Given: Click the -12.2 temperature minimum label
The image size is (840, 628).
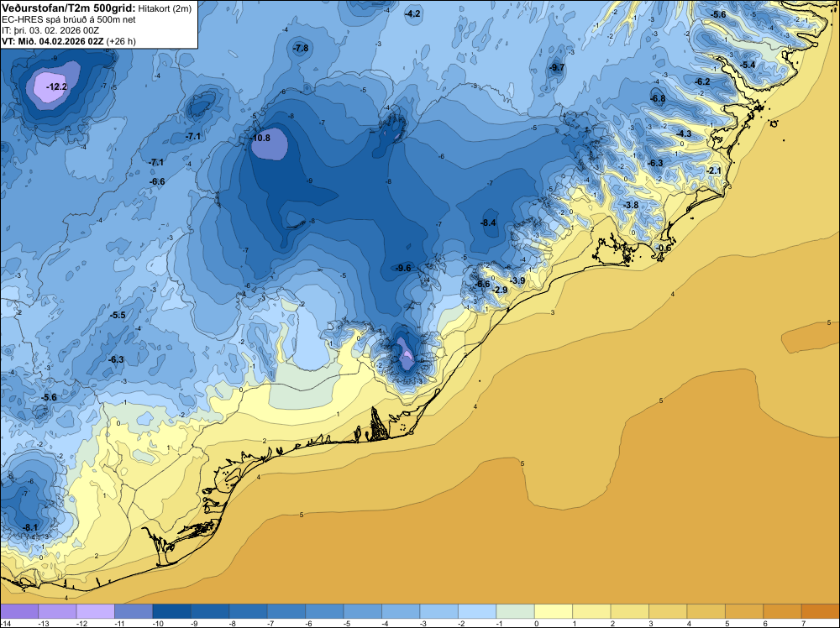Looking at the screenshot, I should (x=56, y=86).
